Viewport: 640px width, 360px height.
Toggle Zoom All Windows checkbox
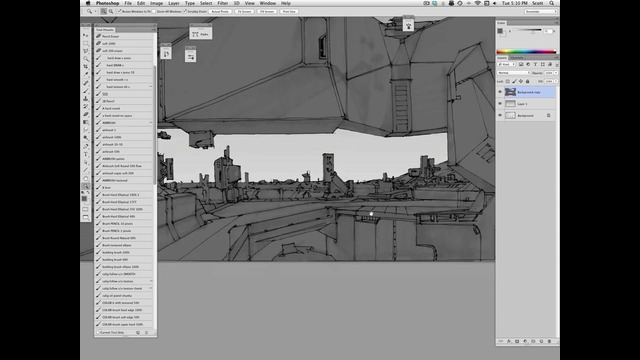click(154, 11)
